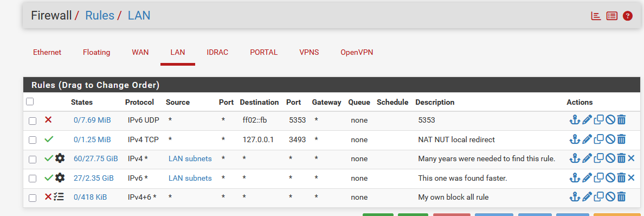The height and width of the screenshot is (216, 644).
Task: Tick the checkbox for the 5353 rule
Action: [33, 120]
